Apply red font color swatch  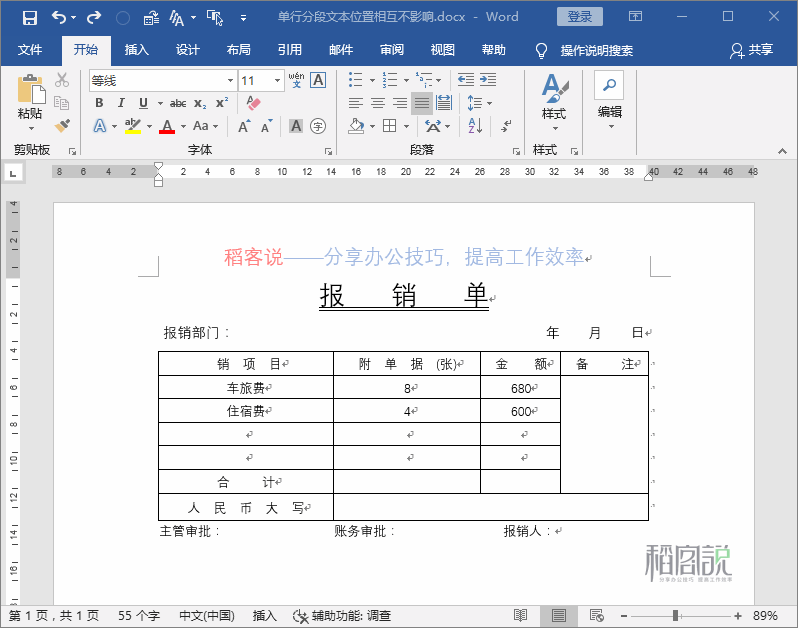coord(167,126)
